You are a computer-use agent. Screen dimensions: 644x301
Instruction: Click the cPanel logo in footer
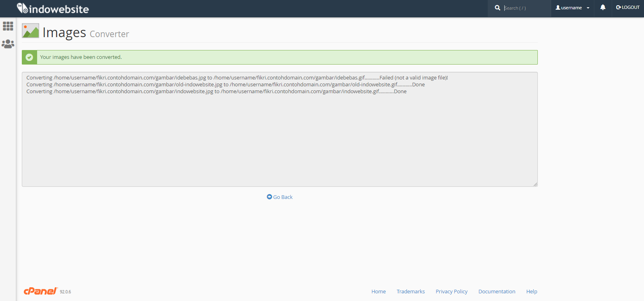tap(40, 291)
